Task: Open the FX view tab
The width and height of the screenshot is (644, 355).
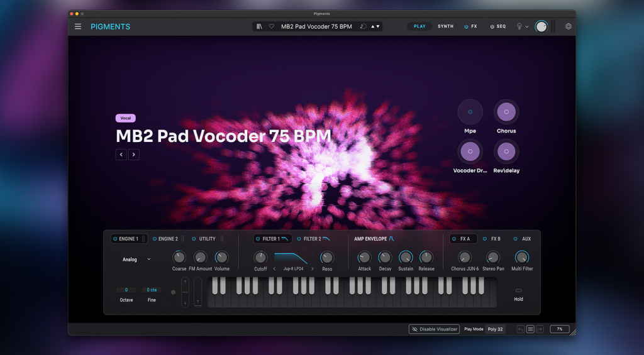Action: coord(474,26)
